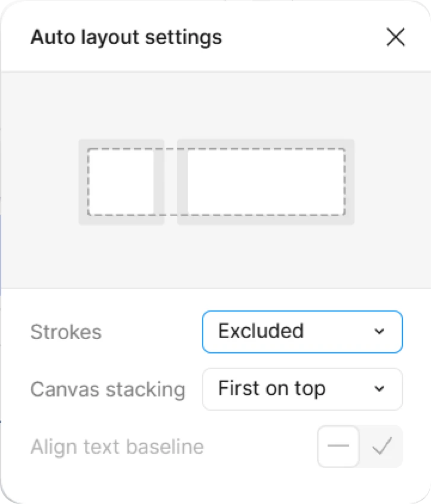The image size is (431, 504).
Task: Select the right box in layout preview
Action: [x=265, y=182]
